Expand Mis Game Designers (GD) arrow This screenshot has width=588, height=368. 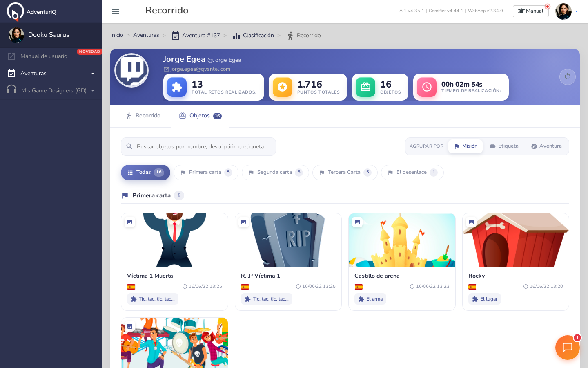pos(93,91)
